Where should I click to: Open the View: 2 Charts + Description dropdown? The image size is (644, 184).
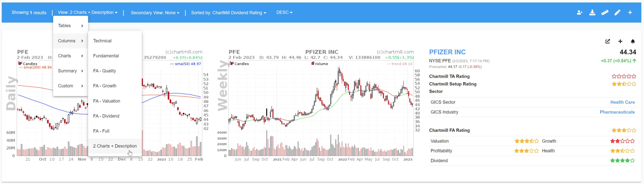point(88,13)
